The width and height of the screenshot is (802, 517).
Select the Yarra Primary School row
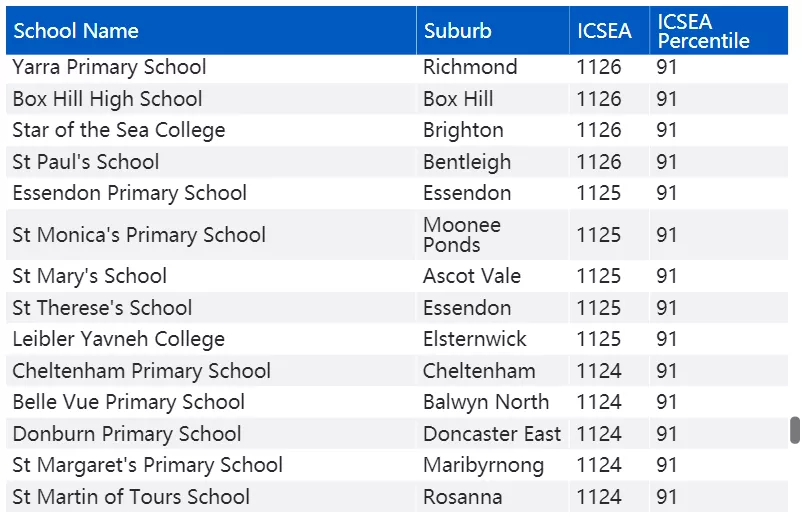(x=397, y=67)
